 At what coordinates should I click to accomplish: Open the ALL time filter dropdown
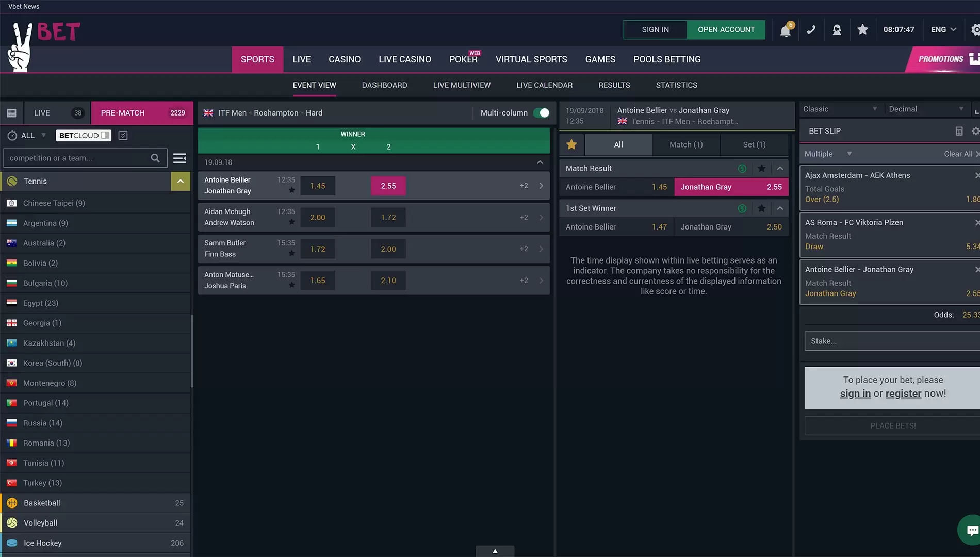tap(34, 135)
